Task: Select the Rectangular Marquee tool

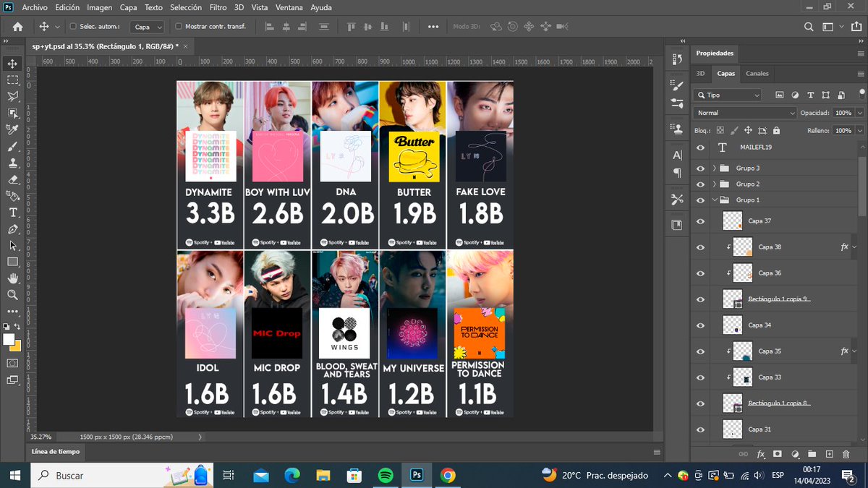Action: coord(12,80)
